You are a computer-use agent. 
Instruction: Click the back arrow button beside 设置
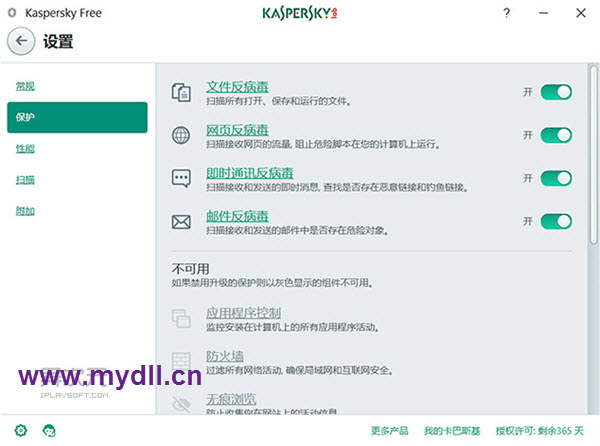(21, 41)
